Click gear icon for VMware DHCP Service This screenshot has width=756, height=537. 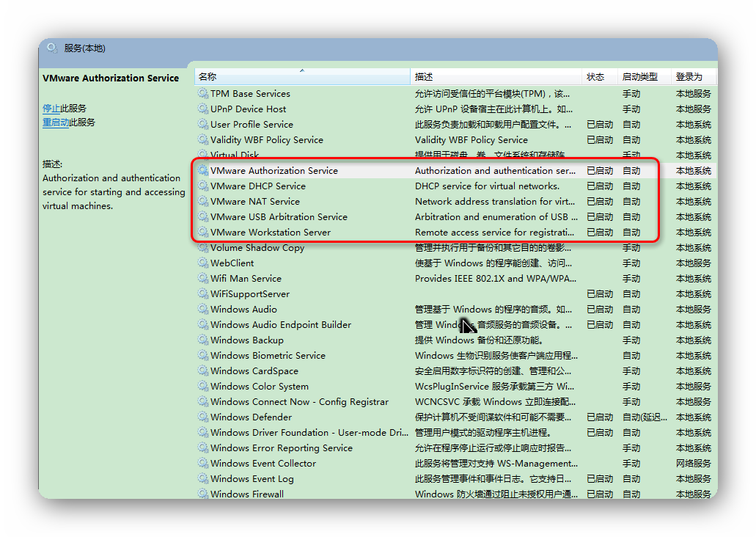click(x=203, y=186)
